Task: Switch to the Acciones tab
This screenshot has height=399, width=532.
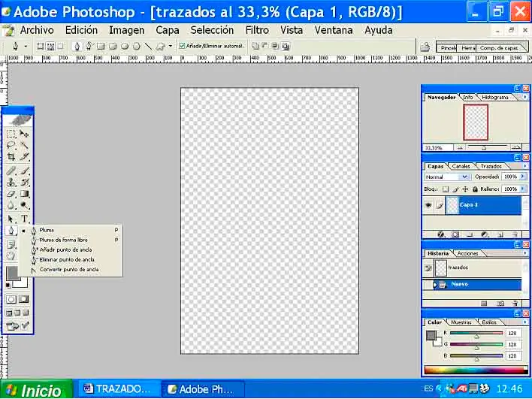Action: click(x=467, y=253)
